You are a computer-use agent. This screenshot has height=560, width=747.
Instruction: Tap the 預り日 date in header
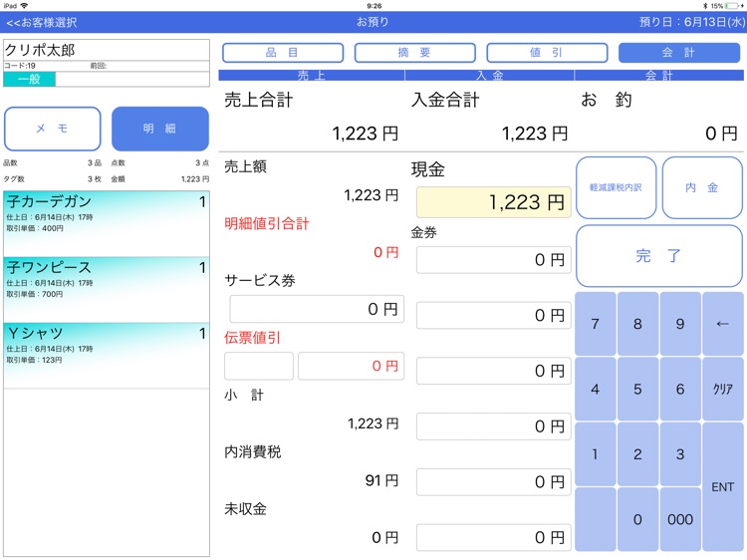[x=692, y=22]
